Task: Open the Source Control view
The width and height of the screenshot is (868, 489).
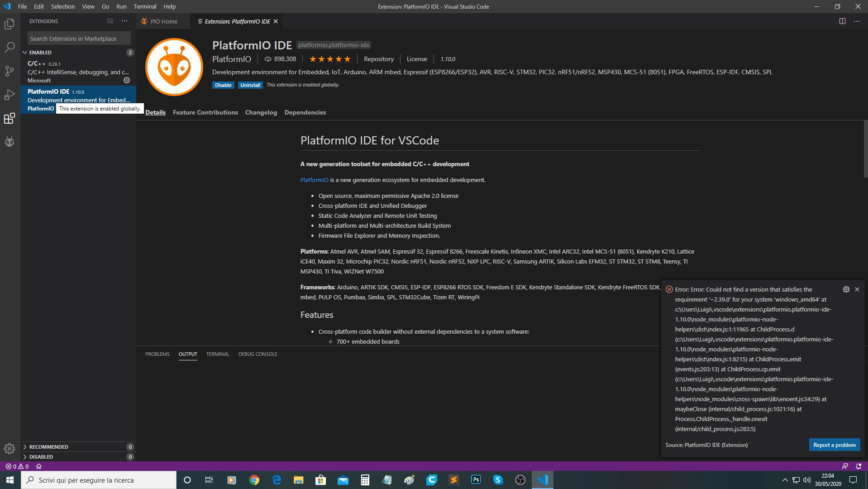Action: pyautogui.click(x=10, y=71)
